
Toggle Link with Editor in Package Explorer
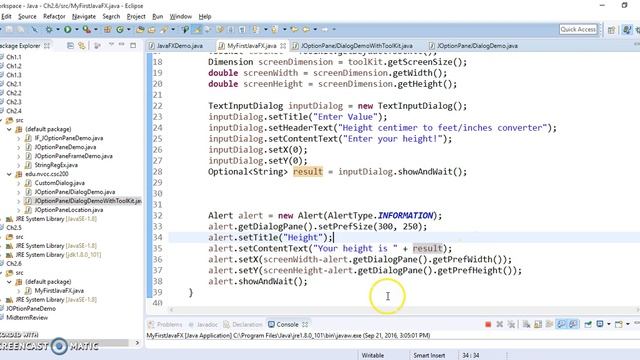click(82, 45)
